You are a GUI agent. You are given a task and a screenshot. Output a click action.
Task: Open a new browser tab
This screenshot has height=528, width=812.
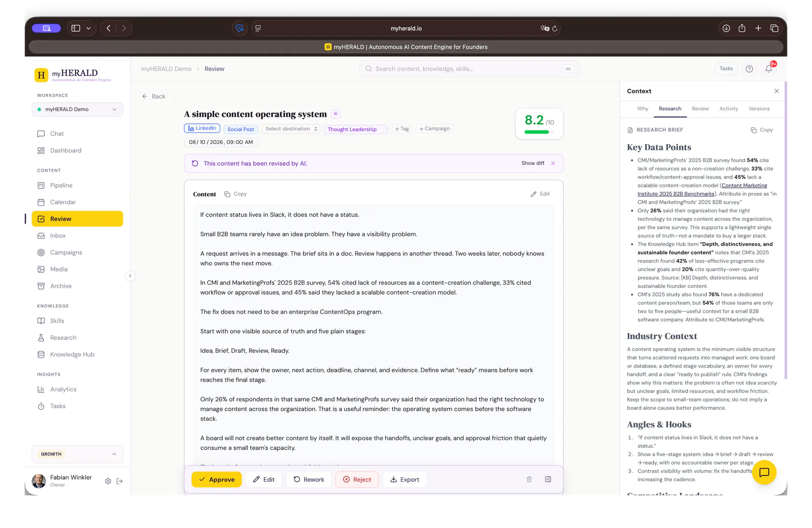tap(758, 28)
